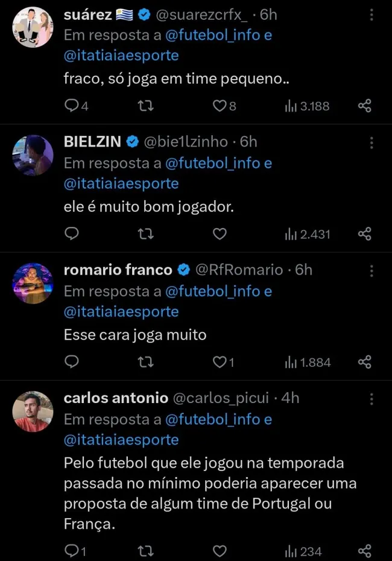This screenshot has width=392, height=561.
Task: Retweet BIELZIN's comment
Action: tap(145, 234)
